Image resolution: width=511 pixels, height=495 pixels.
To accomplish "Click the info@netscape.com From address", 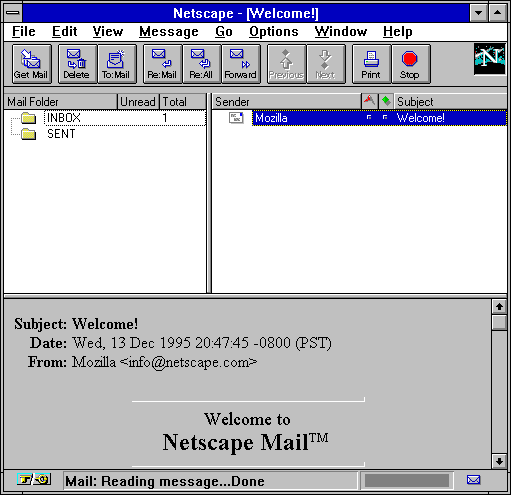I will click(188, 362).
